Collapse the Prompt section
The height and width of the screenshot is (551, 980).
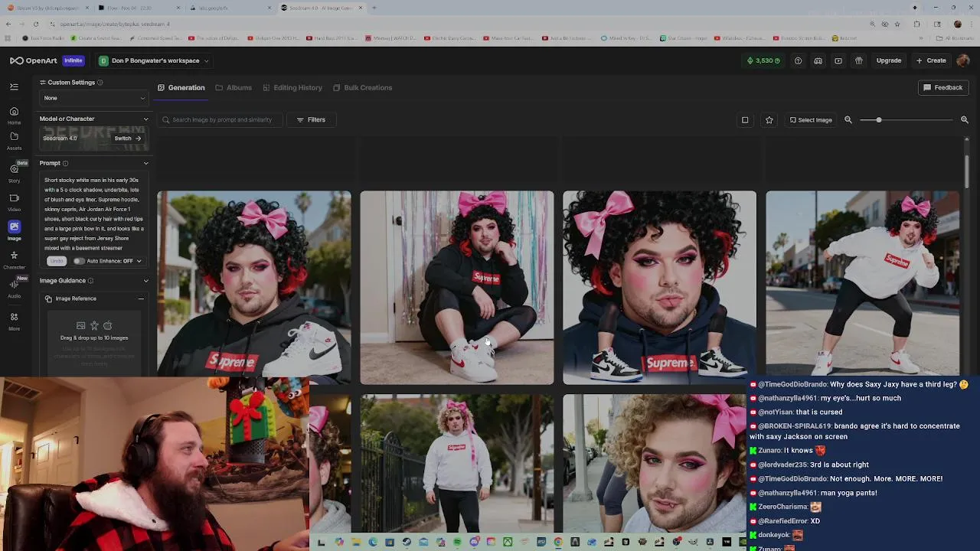click(145, 163)
